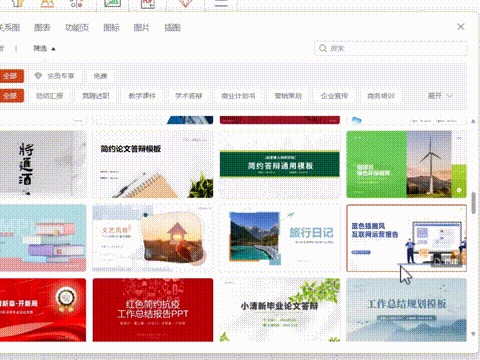Viewport: 480px width, 360px height.
Task: Switch to the 关系图 tab
Action: pyautogui.click(x=10, y=27)
